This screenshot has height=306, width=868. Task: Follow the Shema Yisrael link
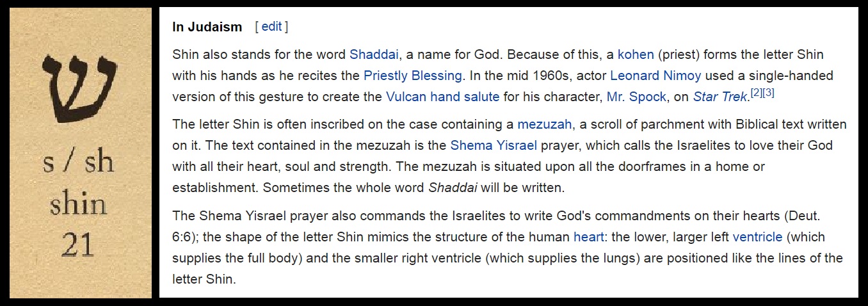pos(494,145)
